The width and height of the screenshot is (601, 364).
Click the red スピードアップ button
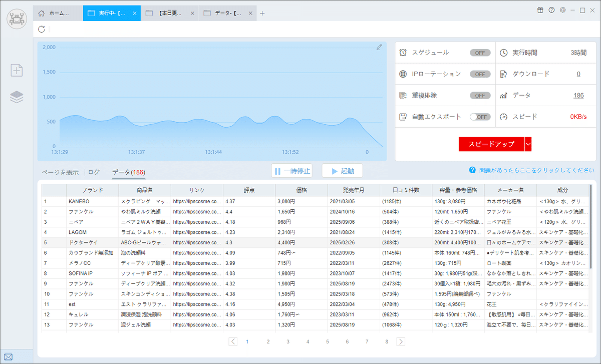[x=491, y=144]
